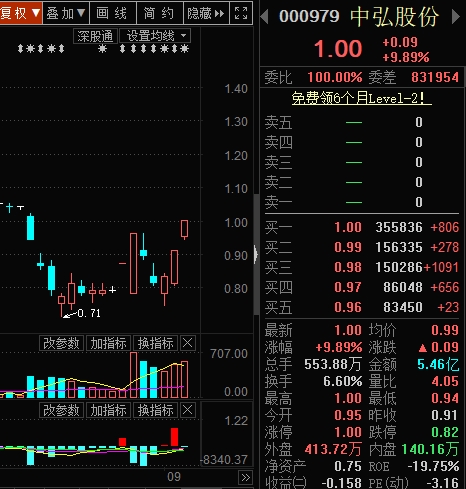The image size is (466, 489).
Task: Open the 叠加 overlay dropdown
Action: [66, 13]
